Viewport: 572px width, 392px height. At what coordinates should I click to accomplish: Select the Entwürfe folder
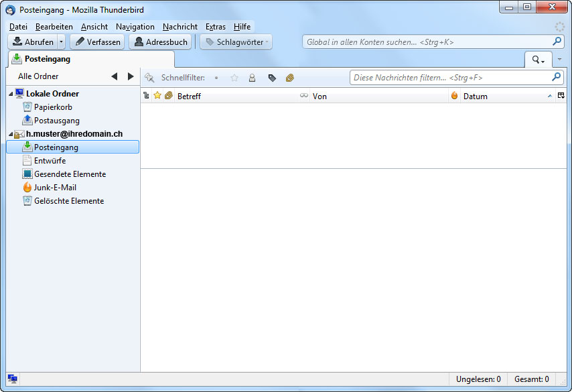tap(50, 161)
